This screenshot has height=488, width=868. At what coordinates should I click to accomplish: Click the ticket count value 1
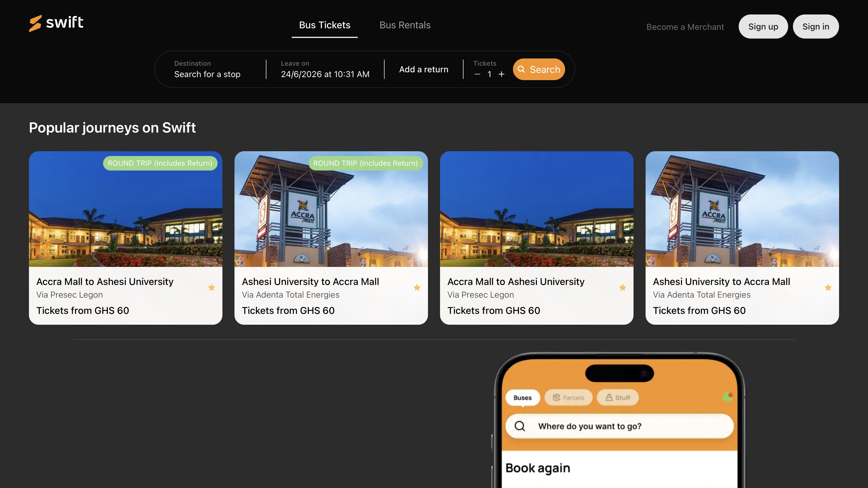(489, 74)
